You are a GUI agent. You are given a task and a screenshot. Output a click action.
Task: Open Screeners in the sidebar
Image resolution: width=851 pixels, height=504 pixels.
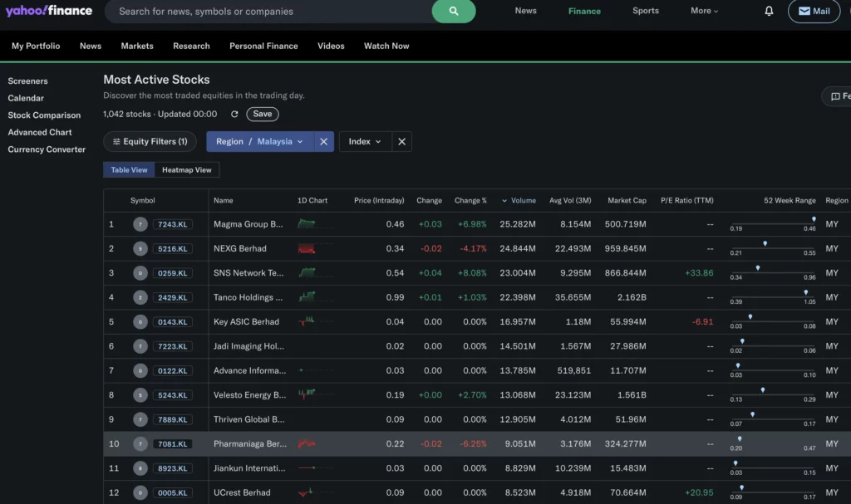coord(27,81)
